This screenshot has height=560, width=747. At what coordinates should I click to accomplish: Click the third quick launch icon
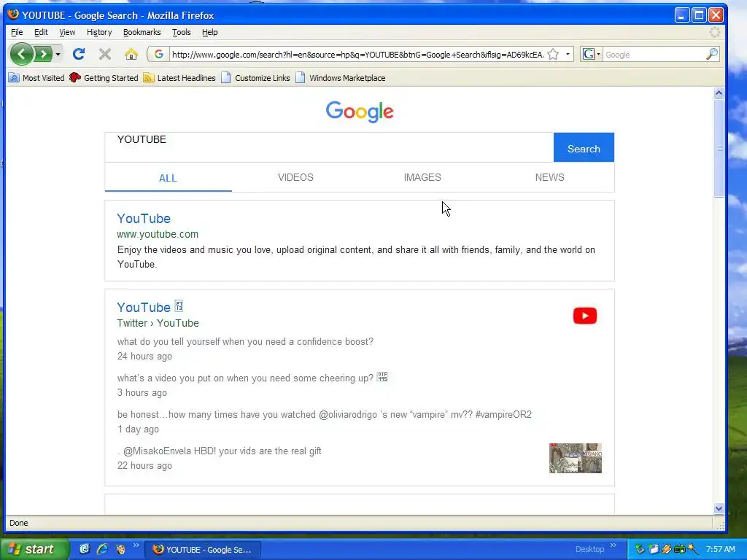click(x=120, y=549)
